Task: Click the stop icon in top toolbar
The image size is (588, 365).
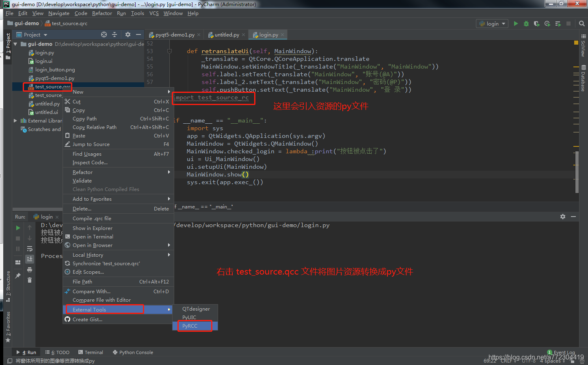Action: (x=569, y=24)
